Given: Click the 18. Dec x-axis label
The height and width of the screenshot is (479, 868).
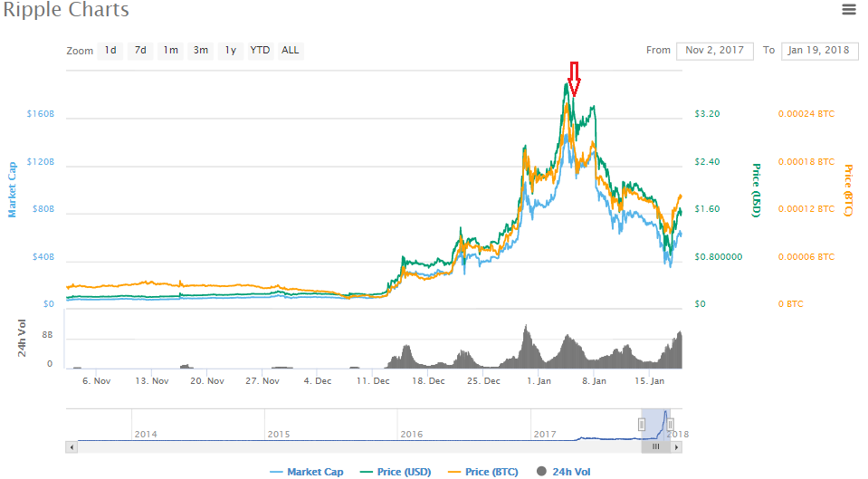Looking at the screenshot, I should [428, 381].
